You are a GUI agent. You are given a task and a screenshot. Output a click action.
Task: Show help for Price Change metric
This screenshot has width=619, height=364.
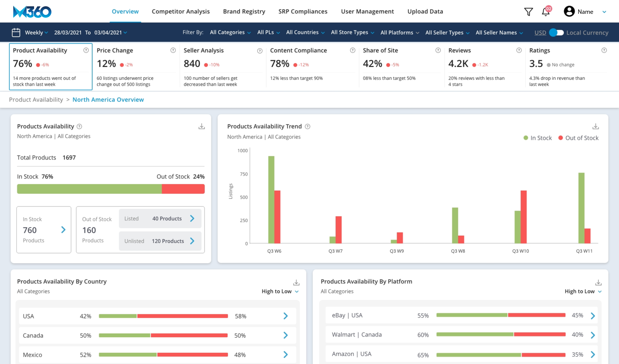(x=173, y=50)
